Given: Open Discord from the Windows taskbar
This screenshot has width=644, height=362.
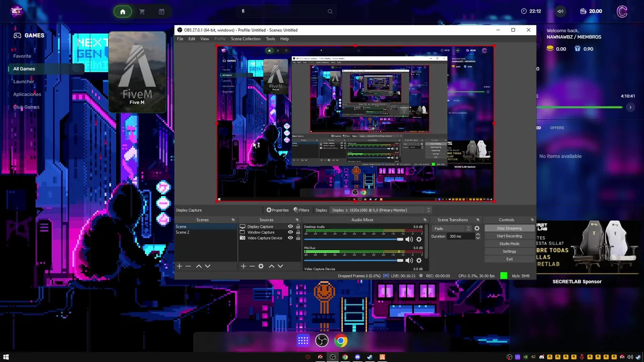Looking at the screenshot, I should 357,357.
